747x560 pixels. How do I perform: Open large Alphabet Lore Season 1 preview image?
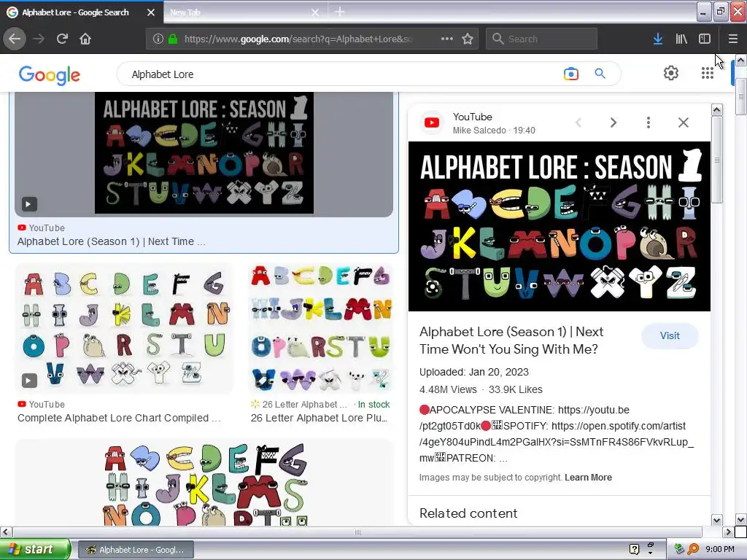[560, 226]
